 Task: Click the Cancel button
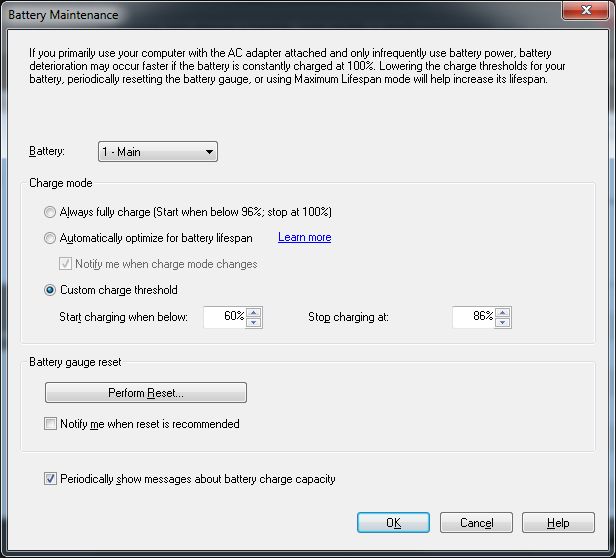pyautogui.click(x=476, y=523)
